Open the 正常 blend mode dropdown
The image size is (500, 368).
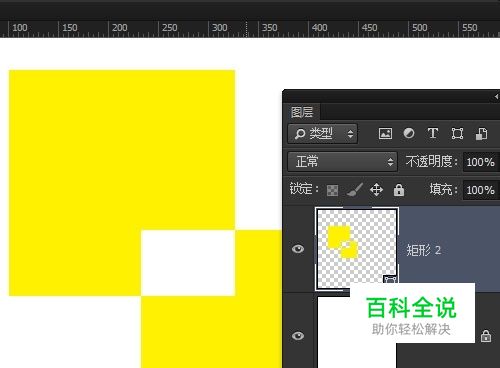click(x=342, y=162)
